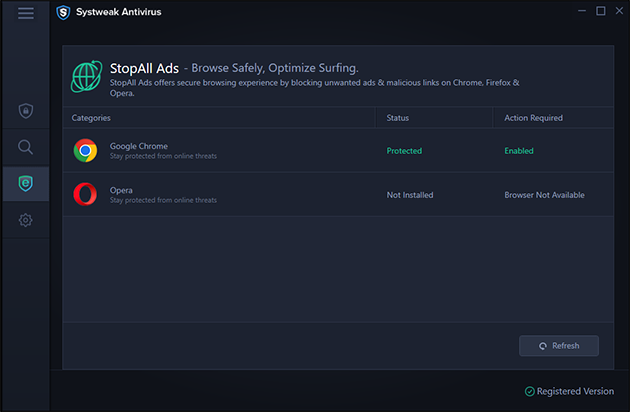Click the Opera browser icon
630x412 pixels.
(85, 194)
